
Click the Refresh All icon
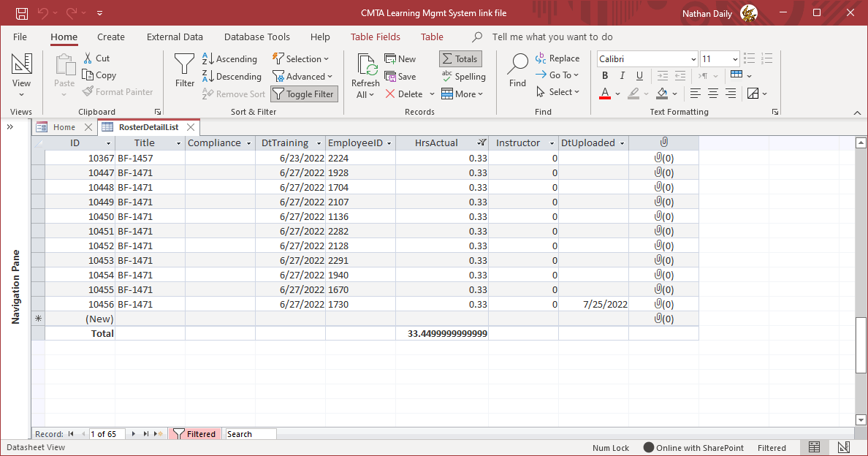point(365,65)
